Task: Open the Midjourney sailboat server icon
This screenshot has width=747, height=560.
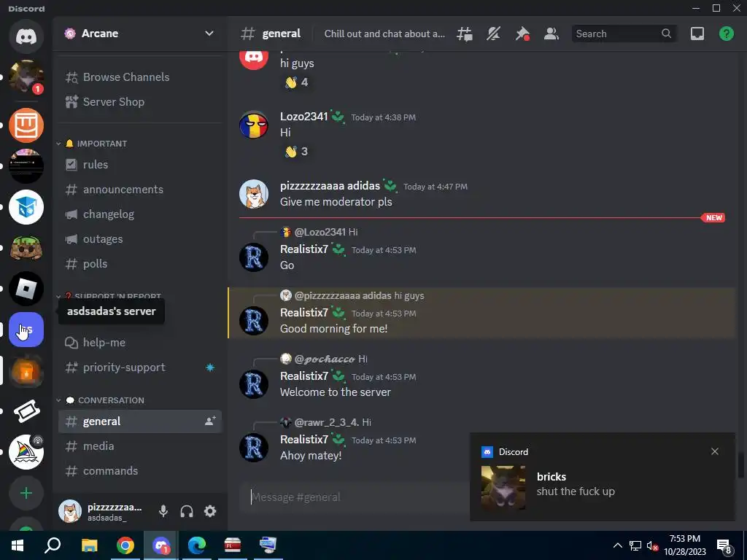Action: click(x=26, y=452)
